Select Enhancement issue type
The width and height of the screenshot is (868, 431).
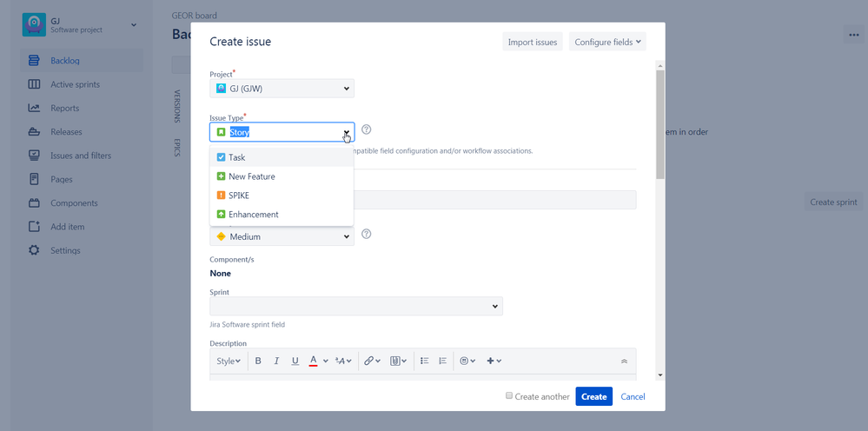tap(282, 214)
